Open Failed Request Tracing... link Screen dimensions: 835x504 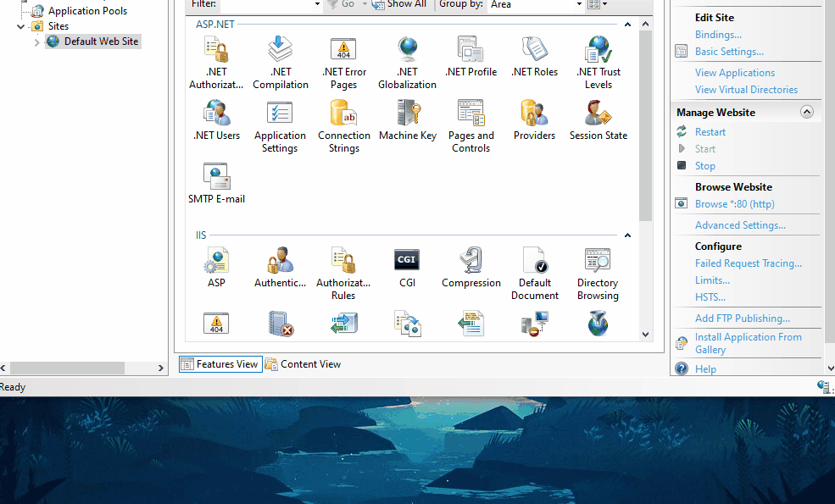(x=749, y=263)
